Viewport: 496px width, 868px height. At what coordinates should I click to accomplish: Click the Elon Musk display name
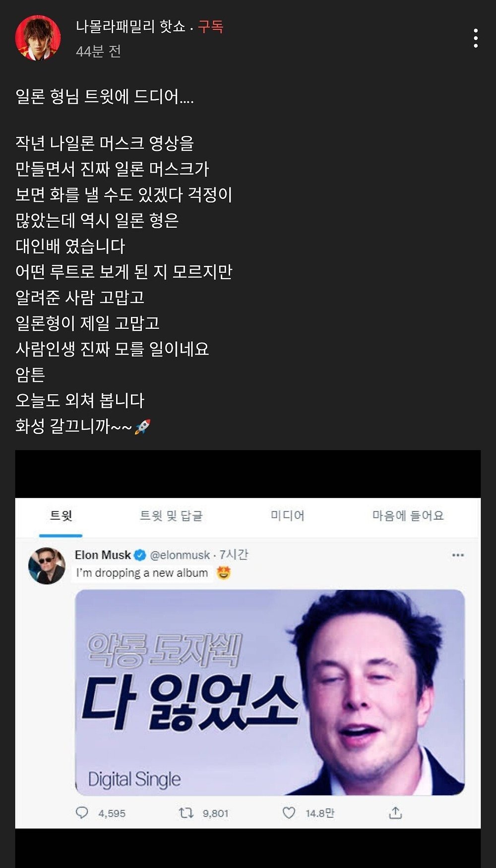[x=103, y=555]
